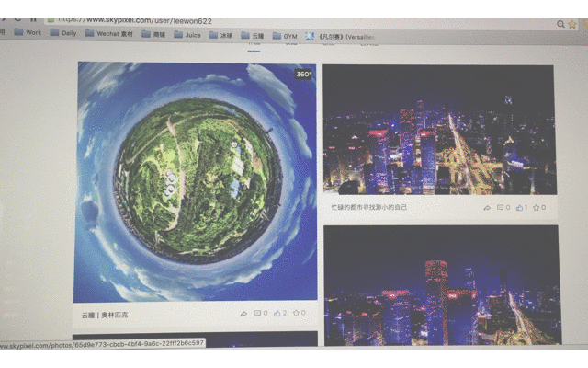Like the 云瞳 | 奥林匹克 photo
This screenshot has width=588, height=368.
pos(280,313)
